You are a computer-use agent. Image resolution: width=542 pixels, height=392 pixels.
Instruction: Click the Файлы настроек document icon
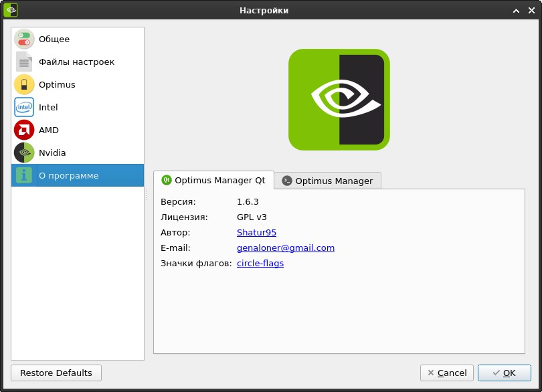pos(24,62)
